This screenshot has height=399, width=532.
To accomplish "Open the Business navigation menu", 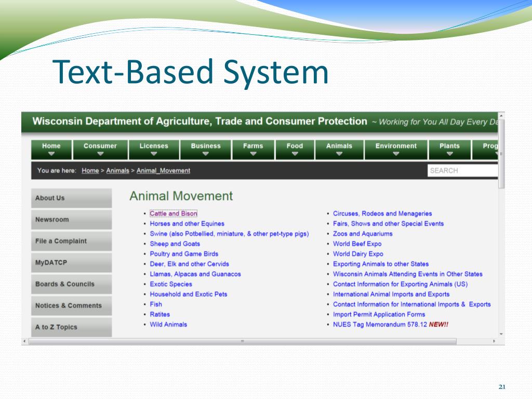I will coord(206,150).
